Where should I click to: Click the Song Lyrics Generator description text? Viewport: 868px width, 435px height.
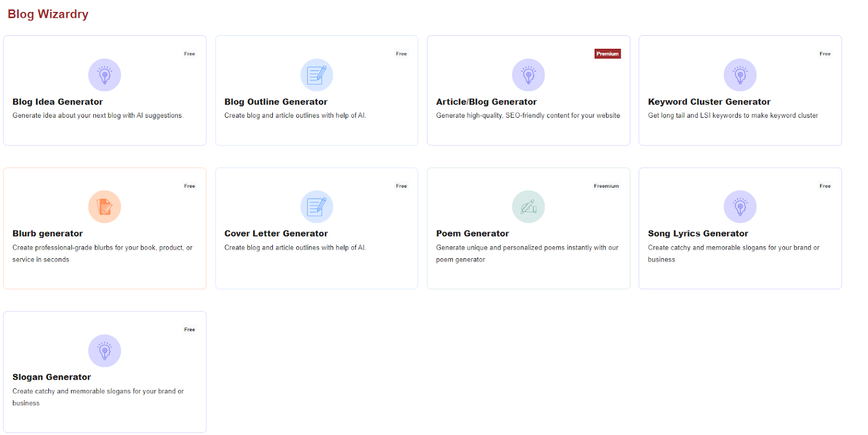pyautogui.click(x=733, y=253)
